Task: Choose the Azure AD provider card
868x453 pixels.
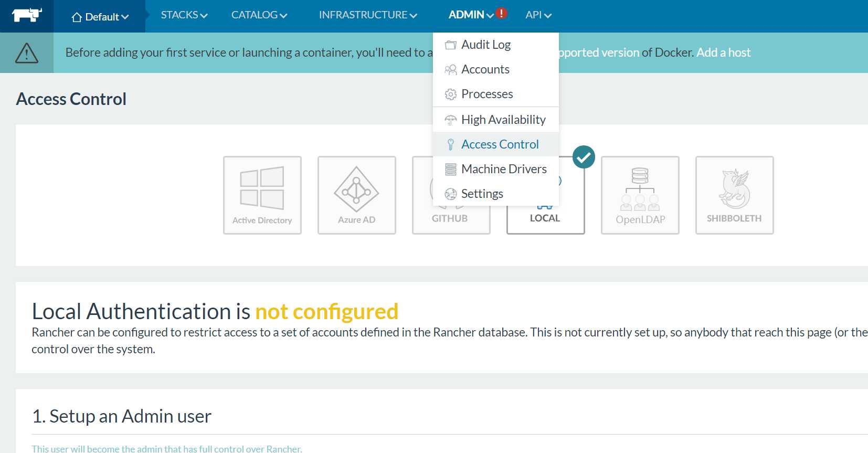Action: [x=357, y=195]
